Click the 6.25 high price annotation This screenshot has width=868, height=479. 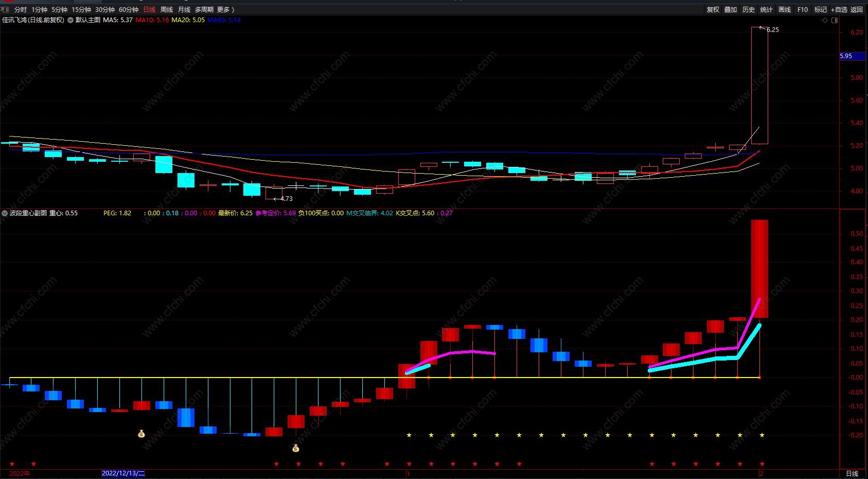773,30
